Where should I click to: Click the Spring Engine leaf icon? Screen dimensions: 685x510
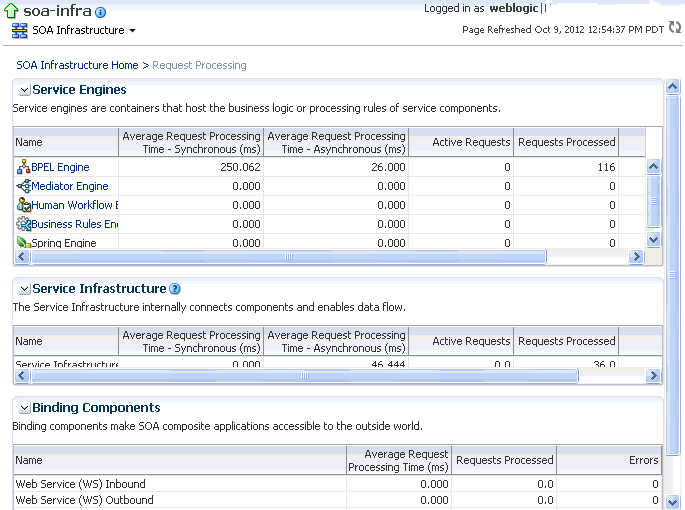(x=23, y=242)
